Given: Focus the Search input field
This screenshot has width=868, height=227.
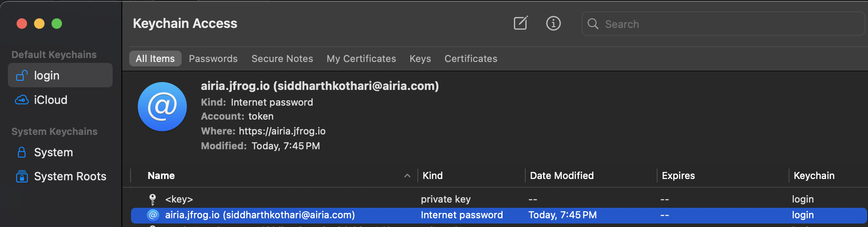Looking at the screenshot, I should pos(723,24).
